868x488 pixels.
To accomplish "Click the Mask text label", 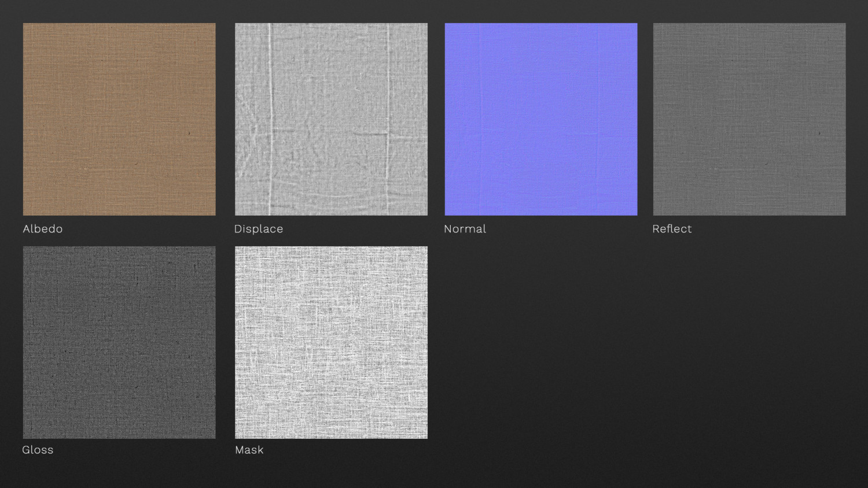I will click(249, 450).
